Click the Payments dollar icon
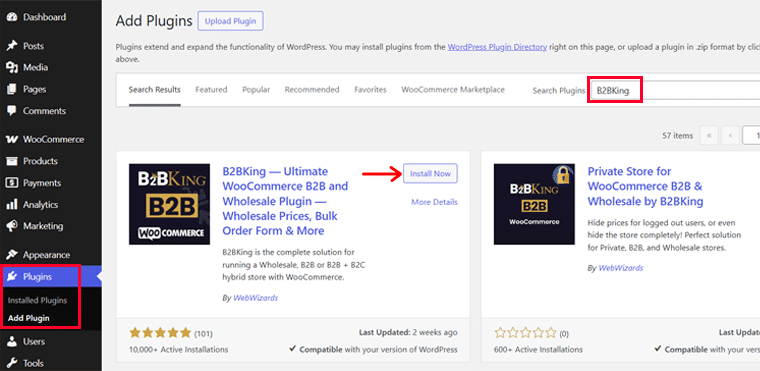The width and height of the screenshot is (760, 371). 12,183
